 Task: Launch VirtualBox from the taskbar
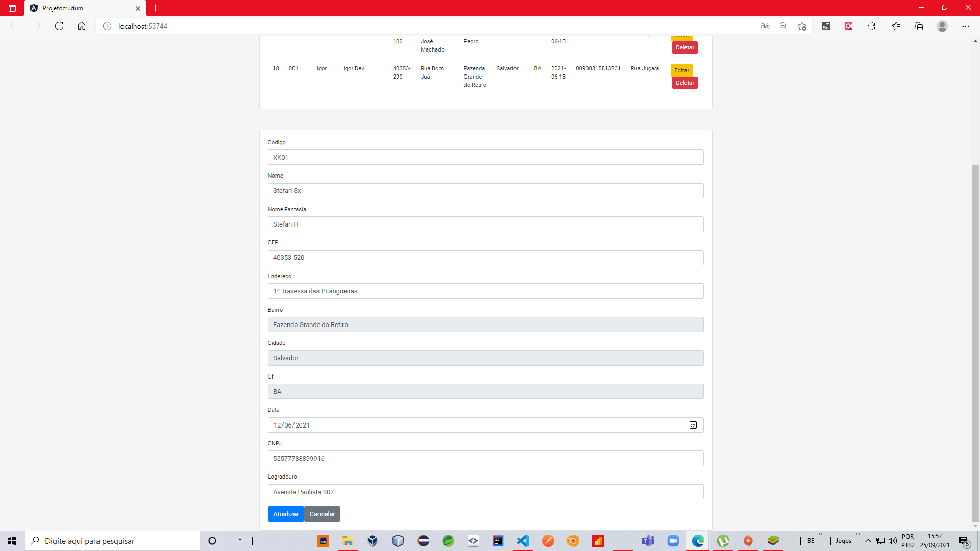click(372, 541)
